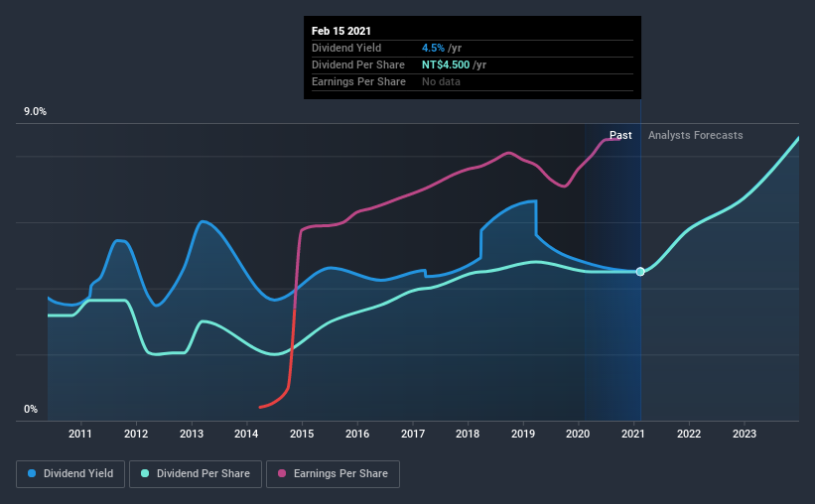Click the Feb 15 2021 tooltip header

(x=340, y=31)
